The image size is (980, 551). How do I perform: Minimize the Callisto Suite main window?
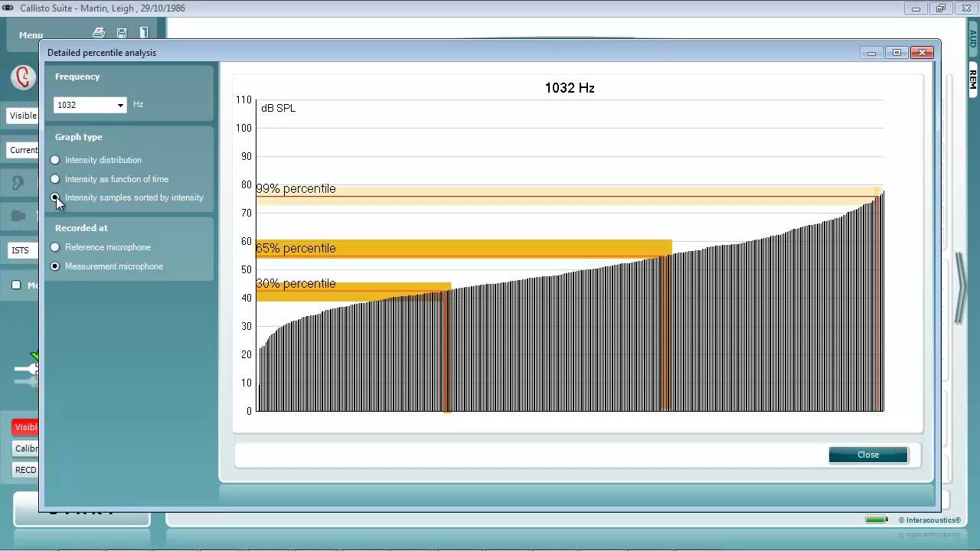916,8
